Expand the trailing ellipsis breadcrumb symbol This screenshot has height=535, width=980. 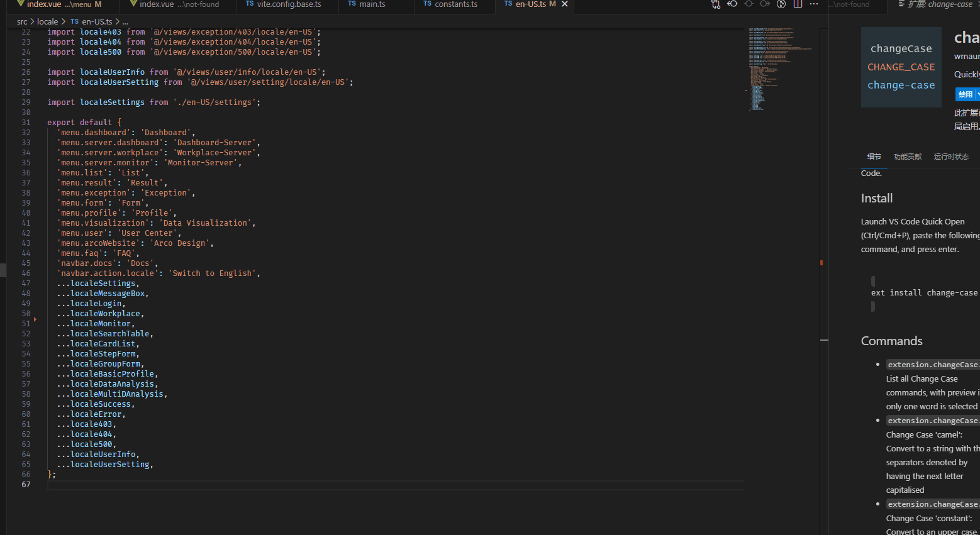coord(125,21)
